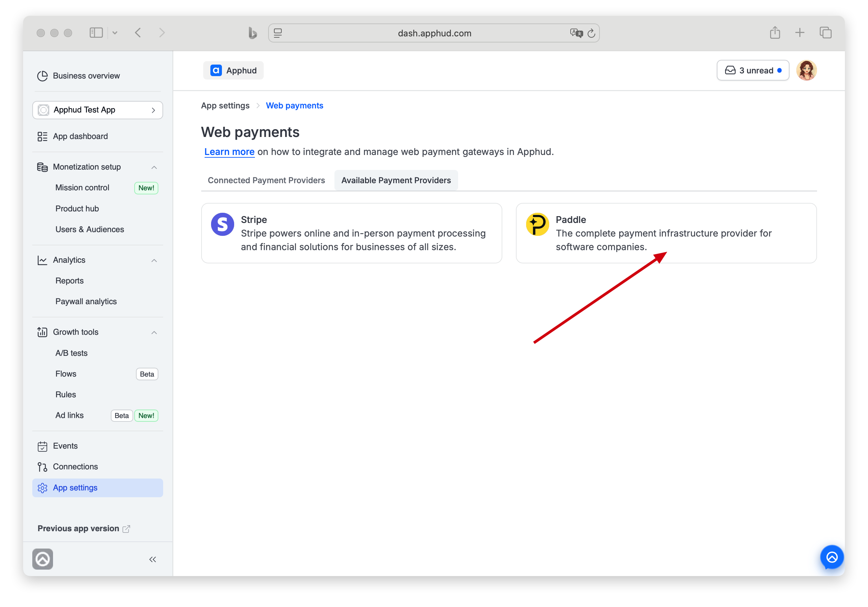
Task: Click the Apphud blue logo in the header
Action: coord(216,70)
